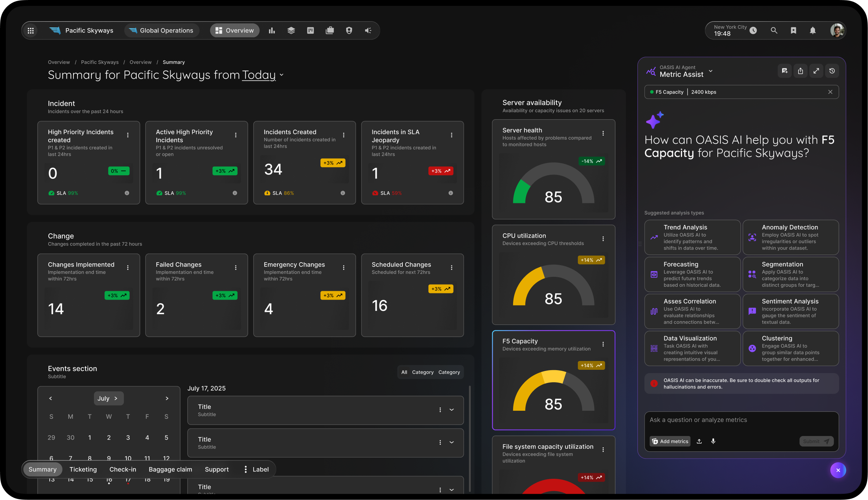Click the Add metrics button
Screen dimensions: 868x500
coord(670,441)
